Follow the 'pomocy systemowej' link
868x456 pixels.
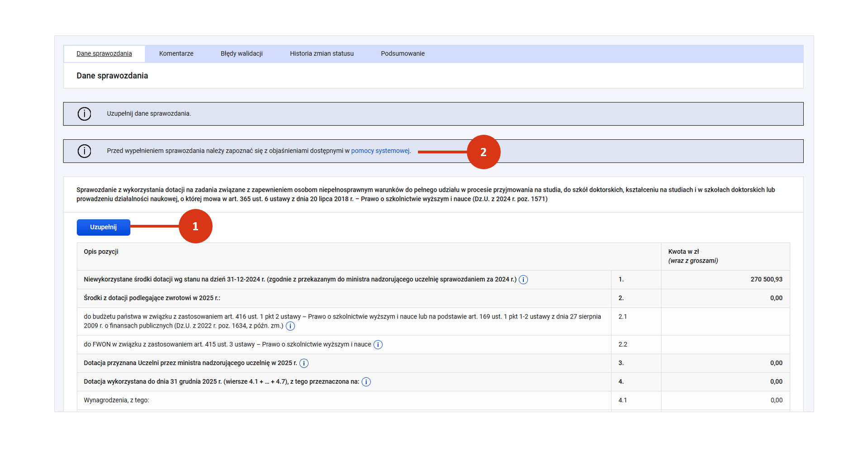click(x=380, y=151)
